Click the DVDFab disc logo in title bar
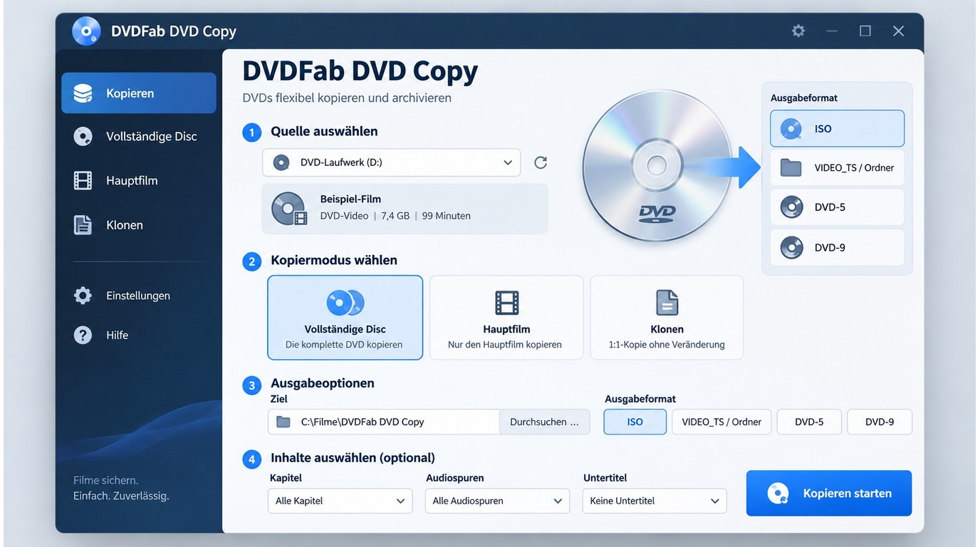The width and height of the screenshot is (980, 547). tap(86, 31)
